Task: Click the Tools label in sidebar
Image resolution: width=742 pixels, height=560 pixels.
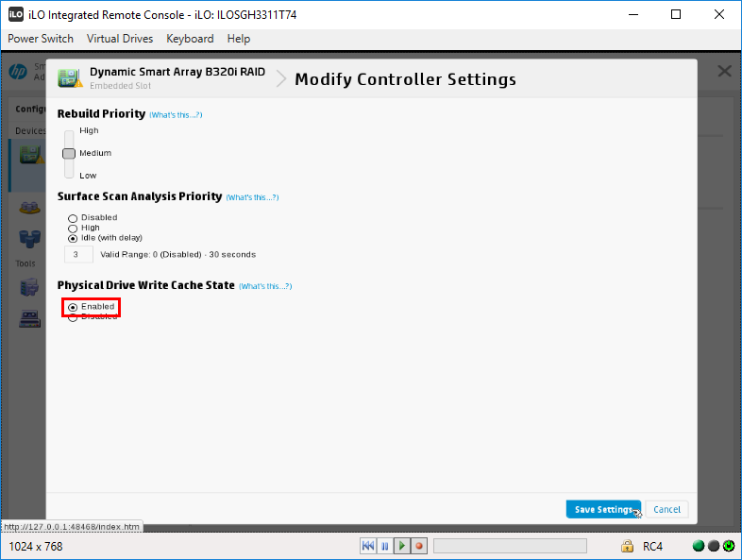Action: coord(25,263)
